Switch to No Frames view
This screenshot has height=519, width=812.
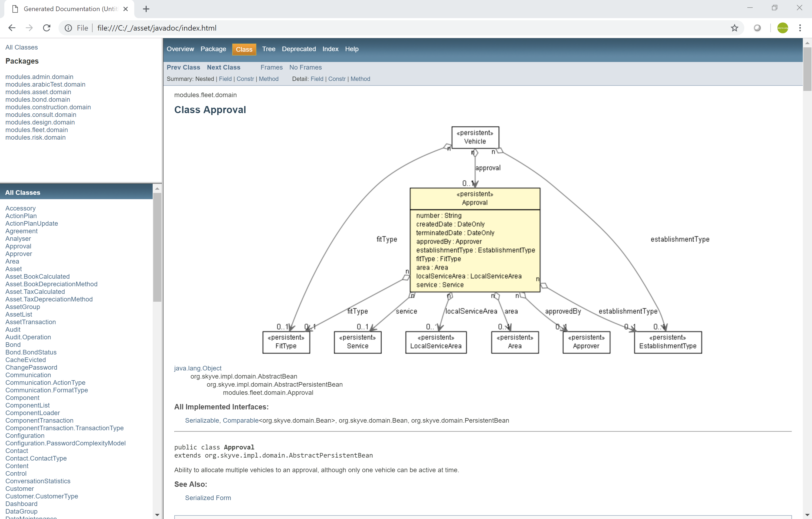(306, 67)
